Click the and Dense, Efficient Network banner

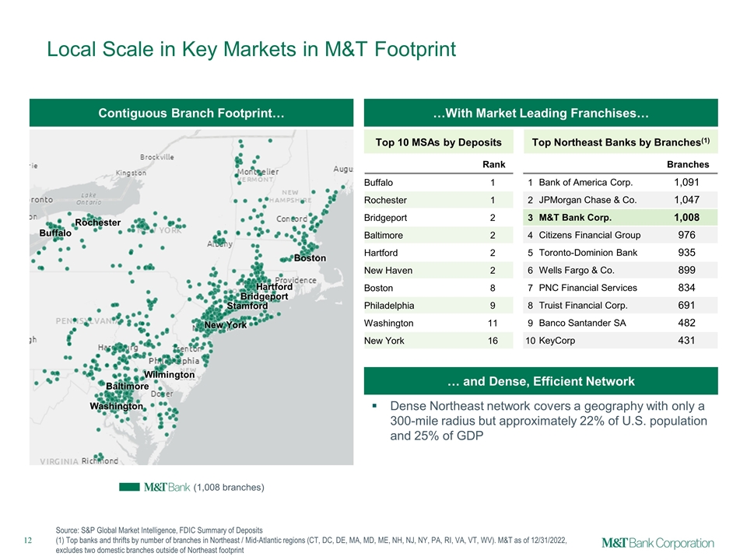click(541, 381)
